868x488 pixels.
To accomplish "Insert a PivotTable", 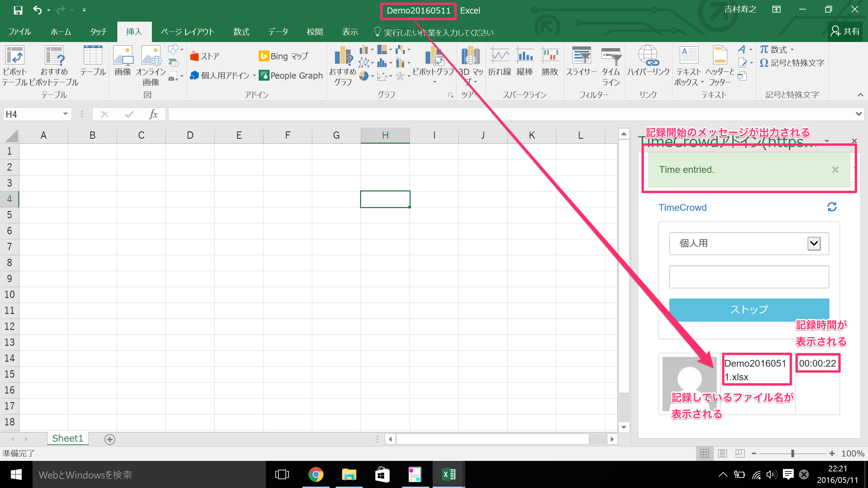I will [x=15, y=66].
